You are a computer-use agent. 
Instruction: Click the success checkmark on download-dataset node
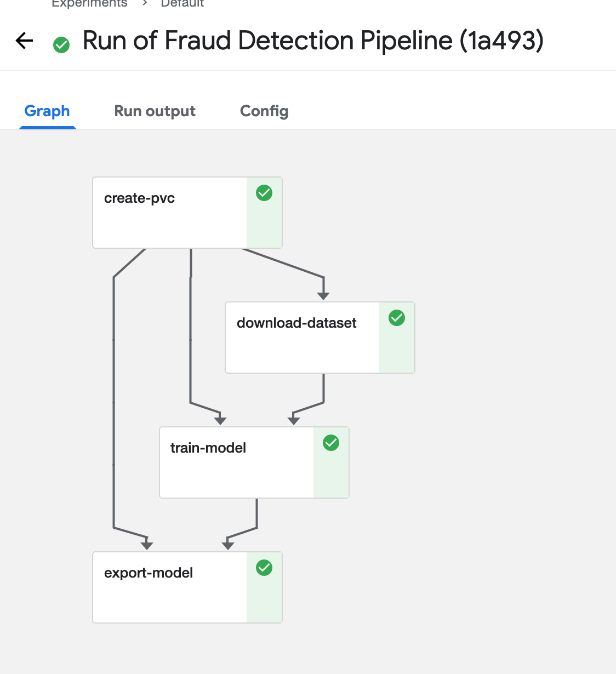(x=396, y=318)
